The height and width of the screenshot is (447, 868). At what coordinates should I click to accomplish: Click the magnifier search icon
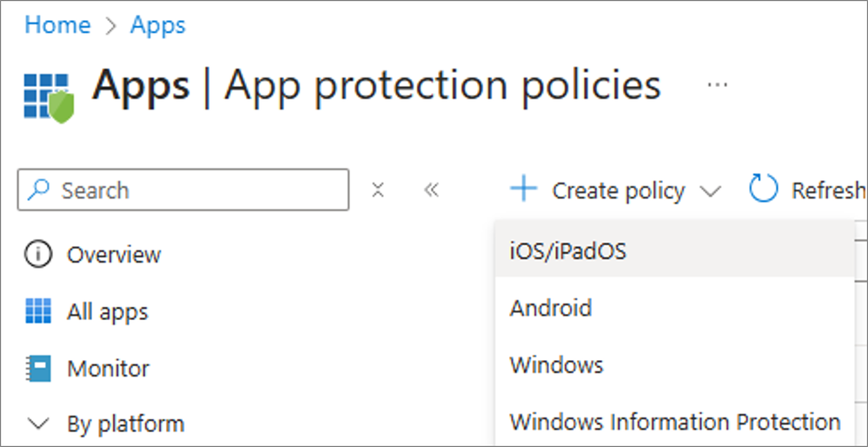pyautogui.click(x=38, y=190)
